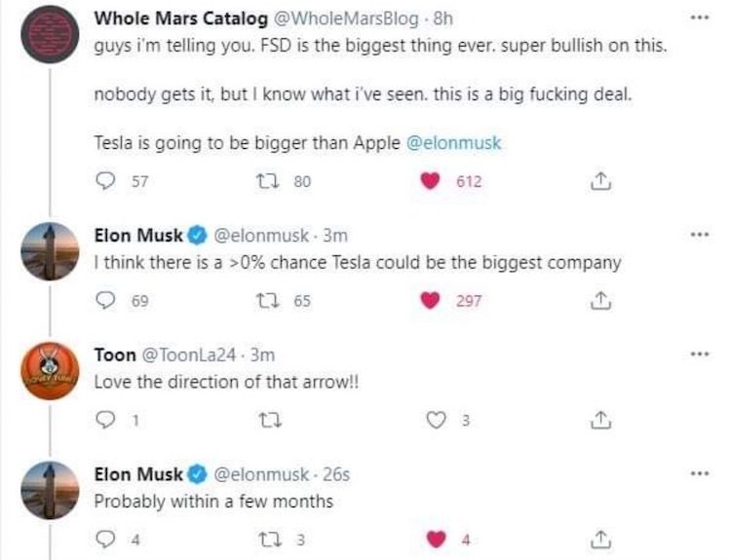Open more options on Whole Mars Catalog tweet
Viewport: 731px width, 560px height.
694,19
